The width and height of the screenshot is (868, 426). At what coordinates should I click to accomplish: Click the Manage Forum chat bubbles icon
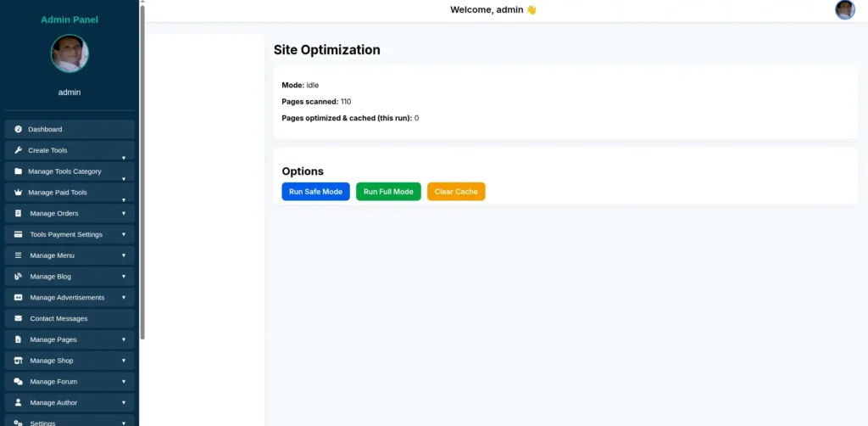click(x=19, y=382)
